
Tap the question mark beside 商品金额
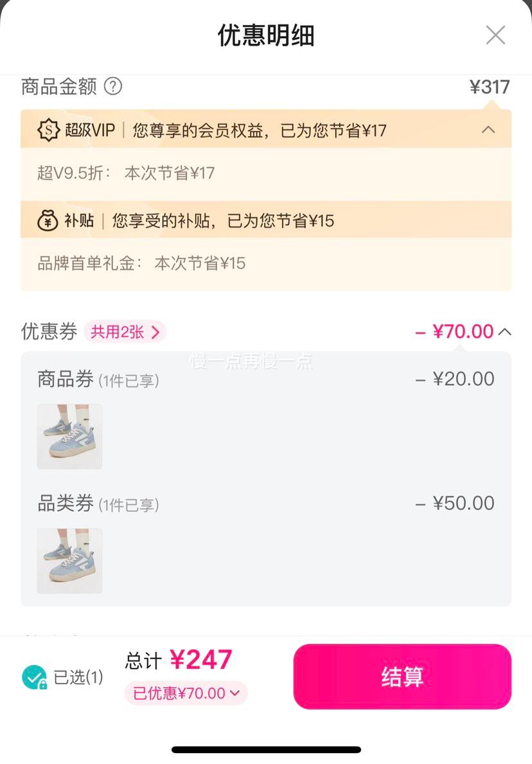[x=113, y=87]
